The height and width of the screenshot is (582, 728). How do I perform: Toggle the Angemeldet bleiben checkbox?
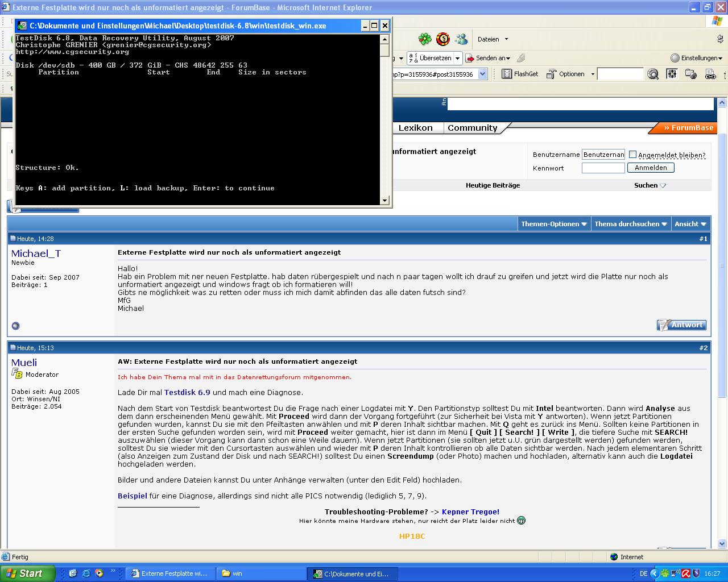632,155
